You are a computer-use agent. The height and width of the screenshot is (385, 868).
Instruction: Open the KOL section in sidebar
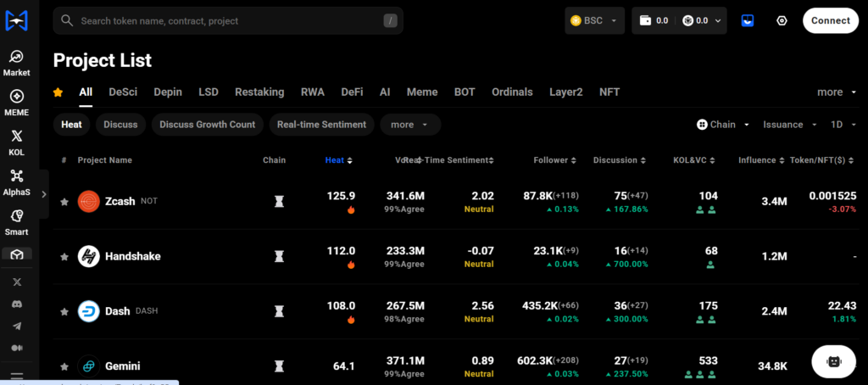point(17,142)
